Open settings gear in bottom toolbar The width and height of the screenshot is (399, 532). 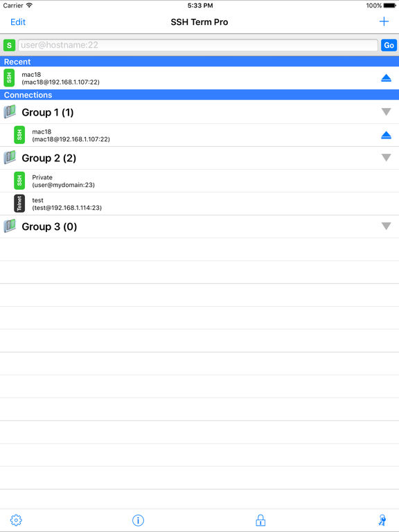pos(16,520)
